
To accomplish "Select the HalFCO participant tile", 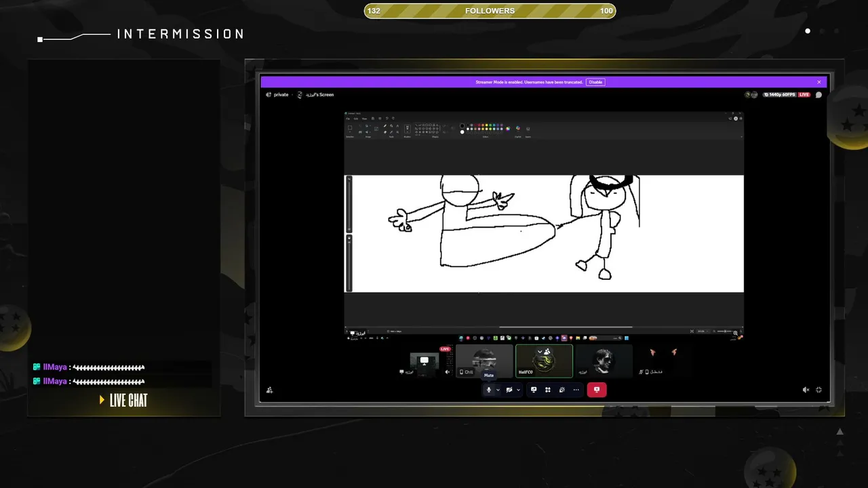I will coord(544,361).
